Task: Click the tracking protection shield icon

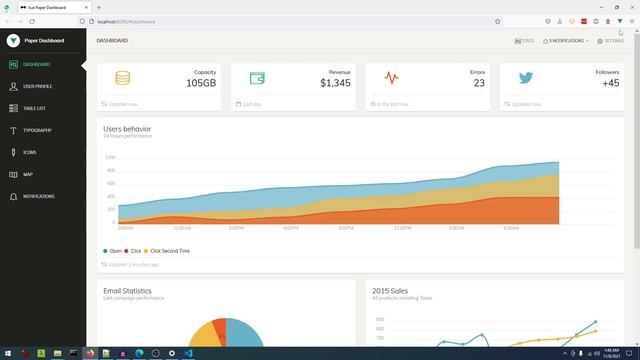Action: [82, 21]
